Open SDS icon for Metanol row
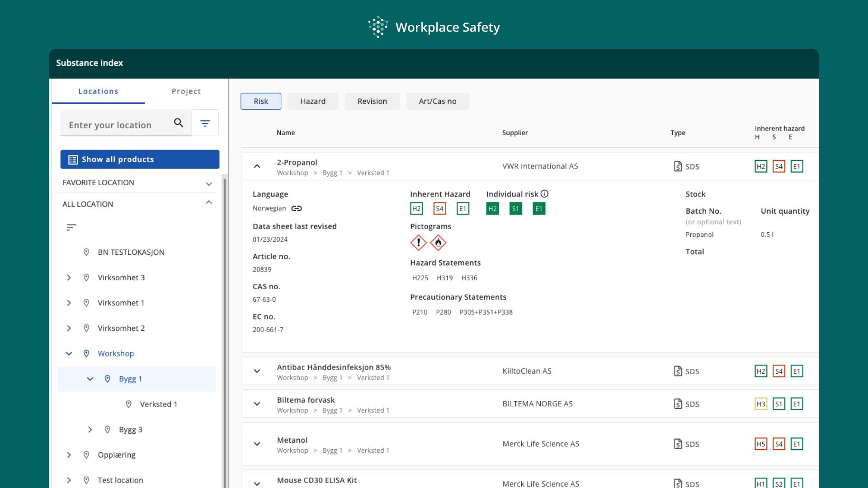 point(678,444)
